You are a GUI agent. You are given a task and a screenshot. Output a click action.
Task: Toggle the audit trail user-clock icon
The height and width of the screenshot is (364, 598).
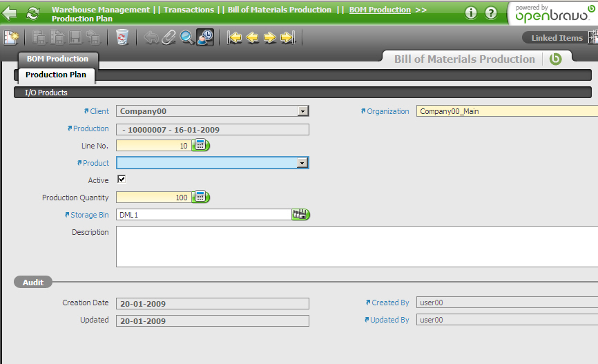point(205,37)
